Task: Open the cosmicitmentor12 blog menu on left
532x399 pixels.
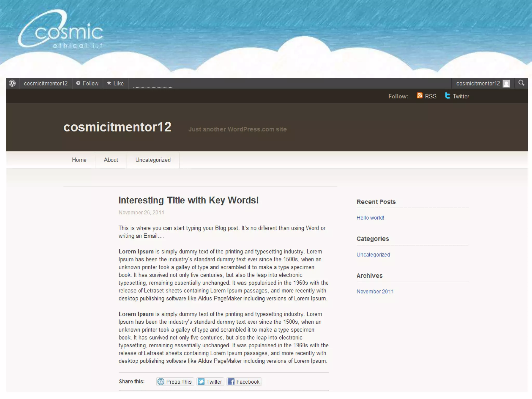Action: tap(46, 83)
